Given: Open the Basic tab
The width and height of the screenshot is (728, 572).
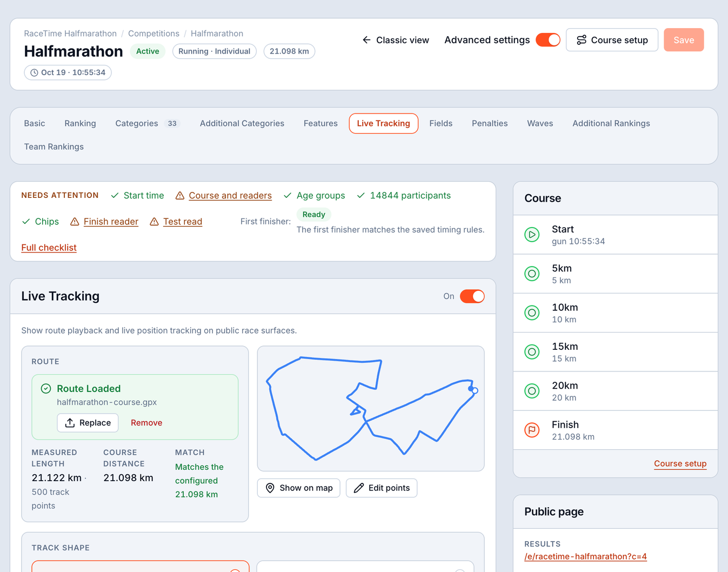Looking at the screenshot, I should coord(35,123).
